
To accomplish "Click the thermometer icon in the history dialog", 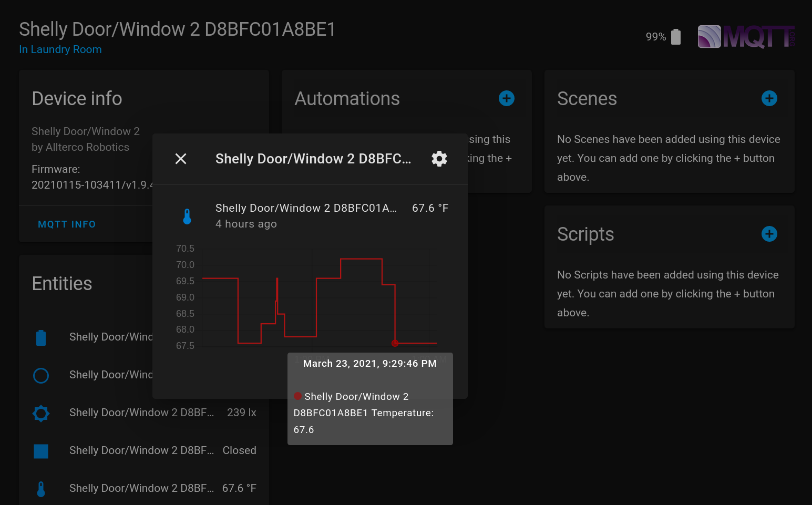I will tap(188, 215).
